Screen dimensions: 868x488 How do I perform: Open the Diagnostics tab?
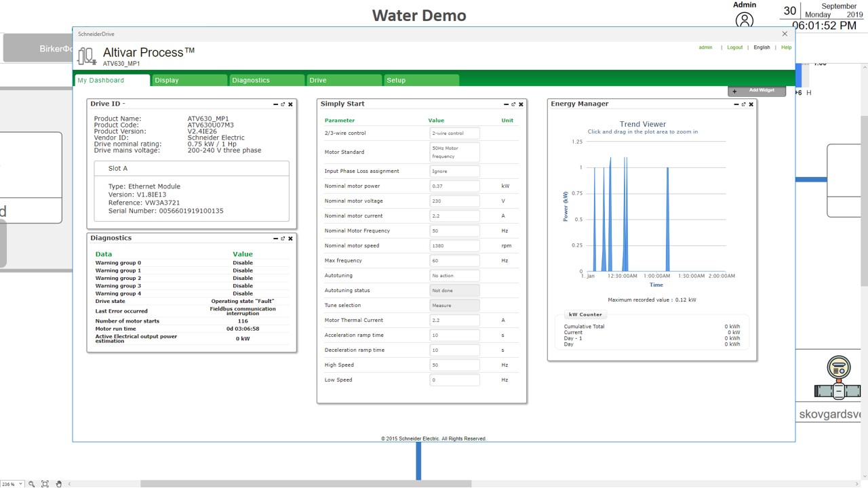[x=267, y=80]
